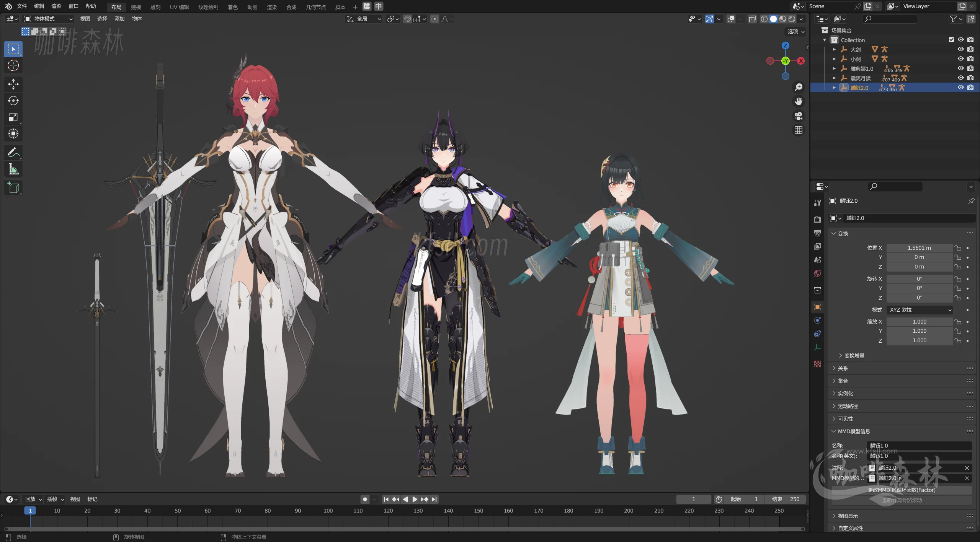Click the 缩放 Z value field
Image resolution: width=980 pixels, height=542 pixels.
coord(919,341)
